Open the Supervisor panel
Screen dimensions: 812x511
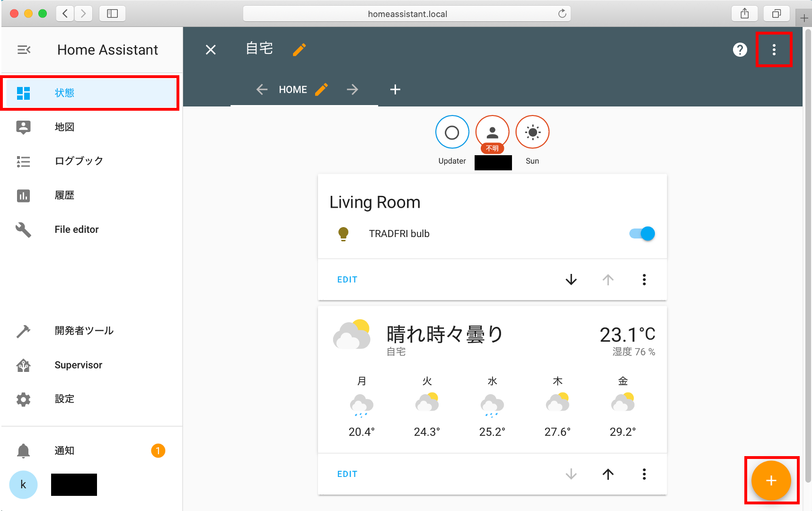click(x=91, y=365)
